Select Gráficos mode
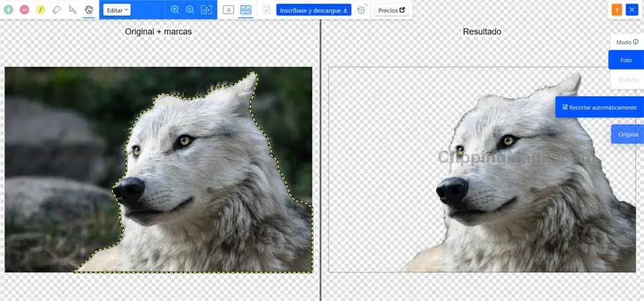This screenshot has height=301, width=644. pyautogui.click(x=627, y=80)
